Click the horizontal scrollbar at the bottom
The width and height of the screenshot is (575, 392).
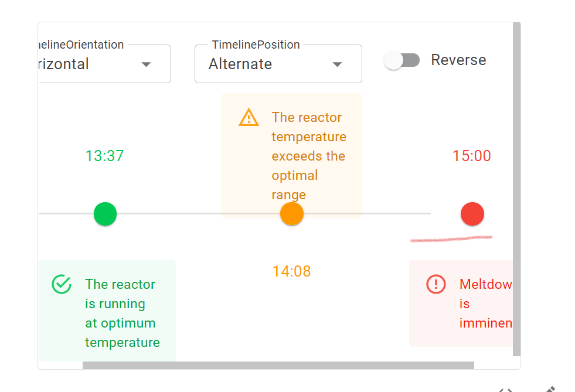pyautogui.click(x=278, y=365)
